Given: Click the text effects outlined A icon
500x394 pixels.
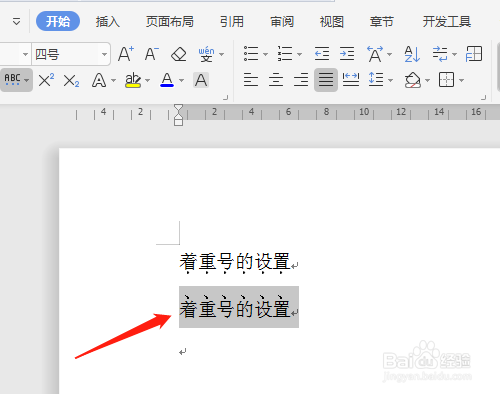Looking at the screenshot, I should coord(99,80).
